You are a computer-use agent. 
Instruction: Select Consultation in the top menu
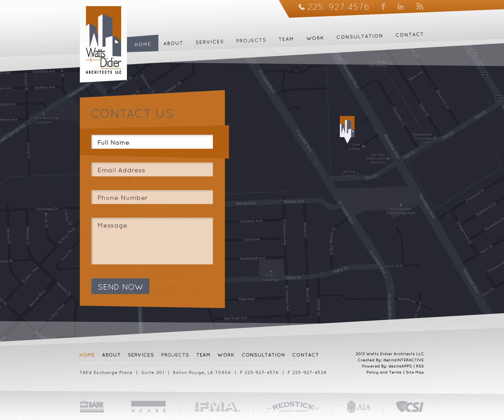360,37
